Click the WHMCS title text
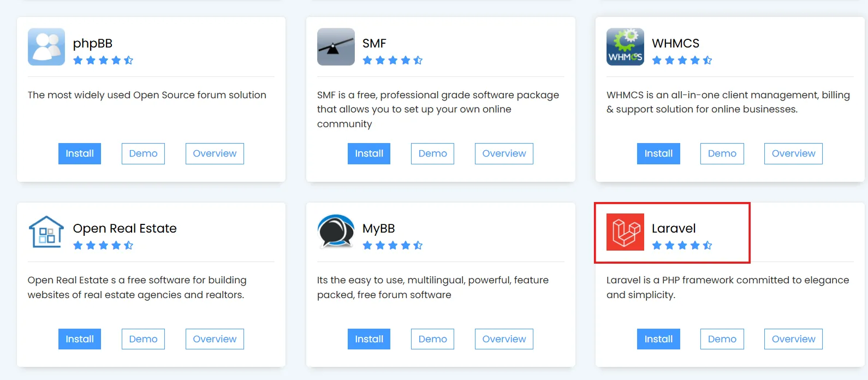This screenshot has height=380, width=868. click(x=676, y=43)
